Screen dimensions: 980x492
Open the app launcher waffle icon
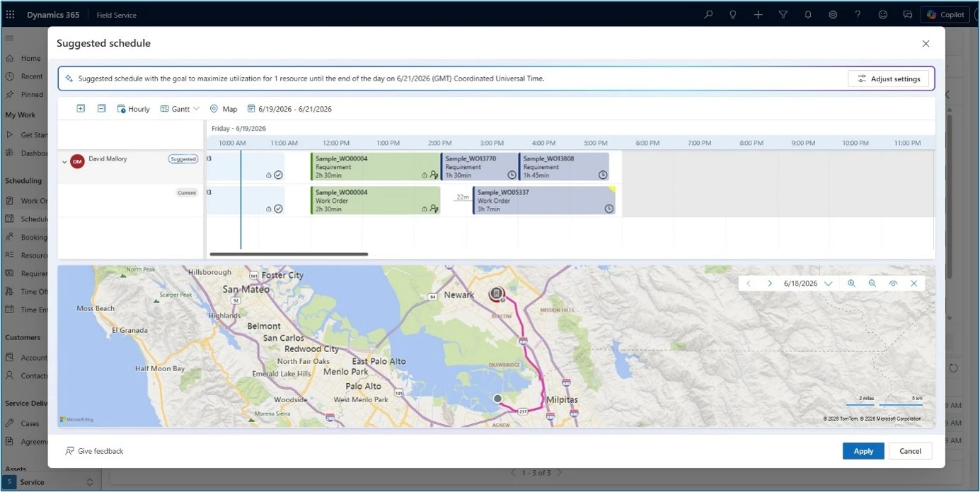click(x=10, y=14)
